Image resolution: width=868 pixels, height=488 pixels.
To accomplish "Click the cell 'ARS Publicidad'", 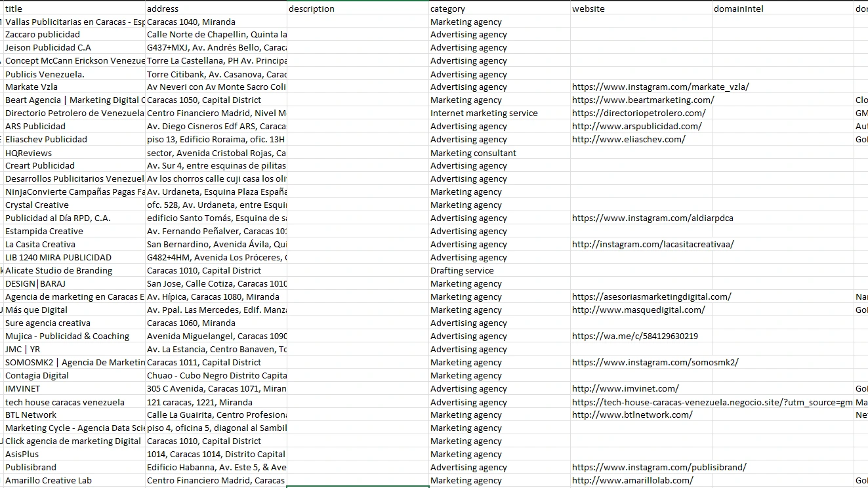I will coord(74,127).
